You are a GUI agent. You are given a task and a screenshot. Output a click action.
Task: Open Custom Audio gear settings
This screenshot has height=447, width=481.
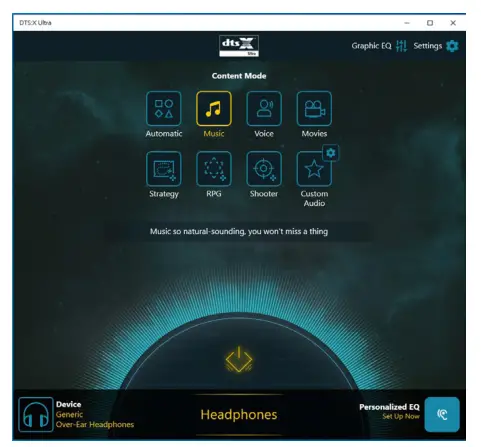[331, 153]
